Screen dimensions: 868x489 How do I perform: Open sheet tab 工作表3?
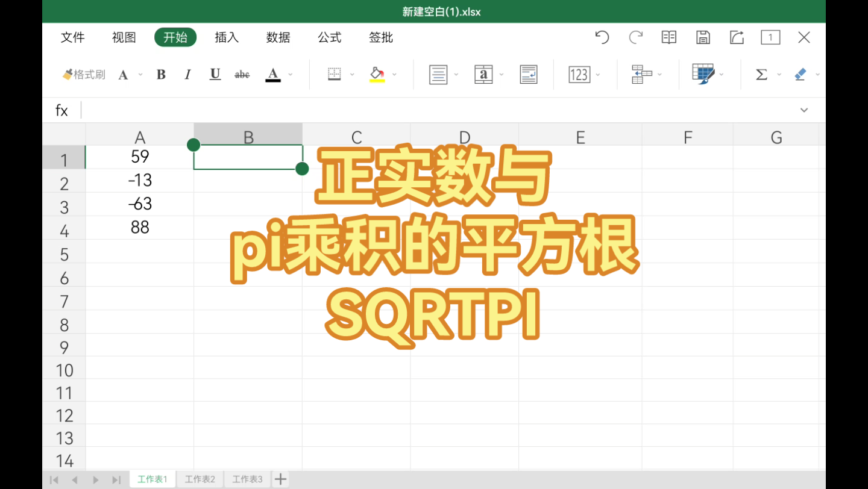(x=248, y=479)
